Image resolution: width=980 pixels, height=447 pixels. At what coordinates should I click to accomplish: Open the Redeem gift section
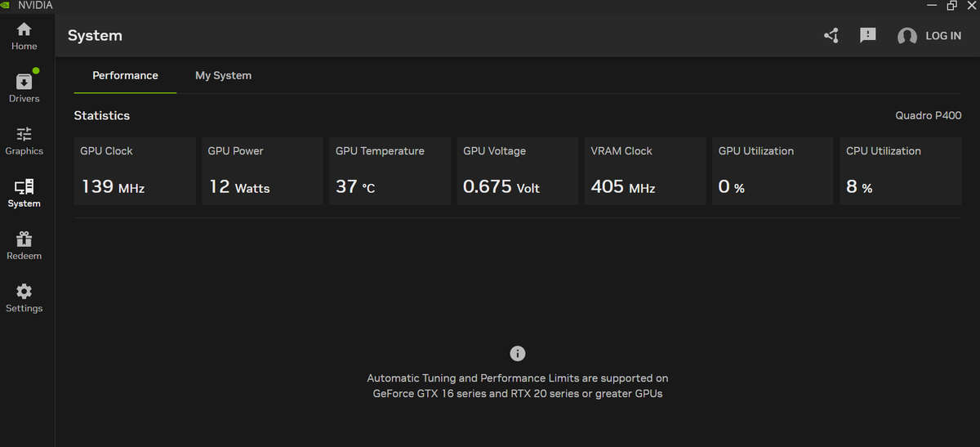pyautogui.click(x=24, y=245)
